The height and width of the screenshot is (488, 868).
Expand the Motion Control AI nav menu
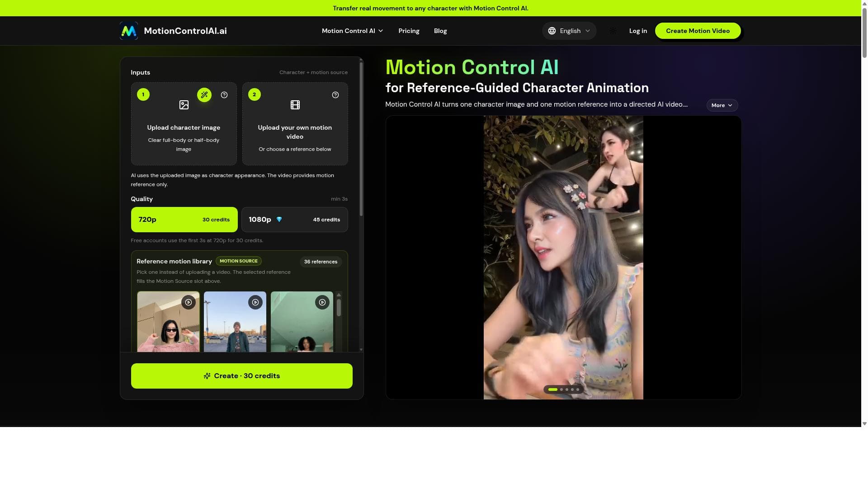(x=353, y=31)
